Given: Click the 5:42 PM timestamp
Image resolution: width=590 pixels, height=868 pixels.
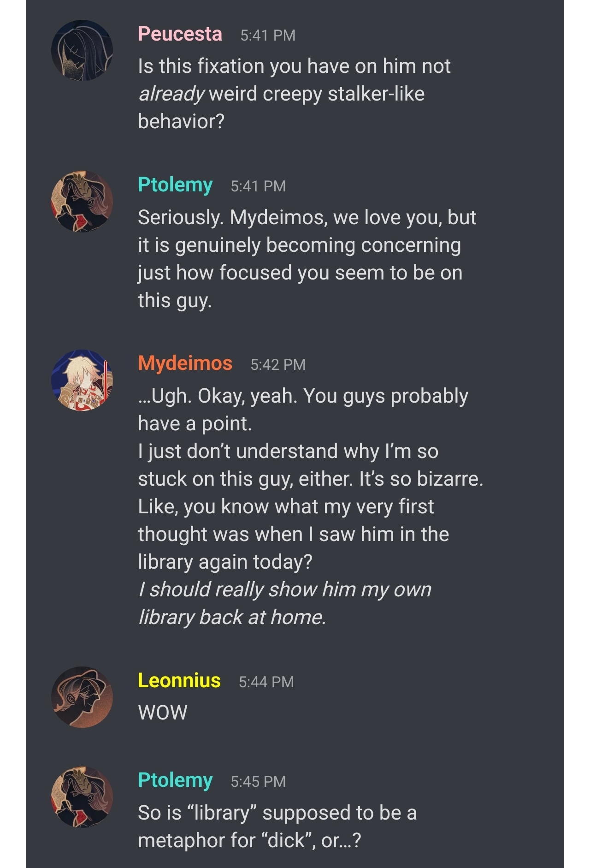Looking at the screenshot, I should (x=278, y=365).
